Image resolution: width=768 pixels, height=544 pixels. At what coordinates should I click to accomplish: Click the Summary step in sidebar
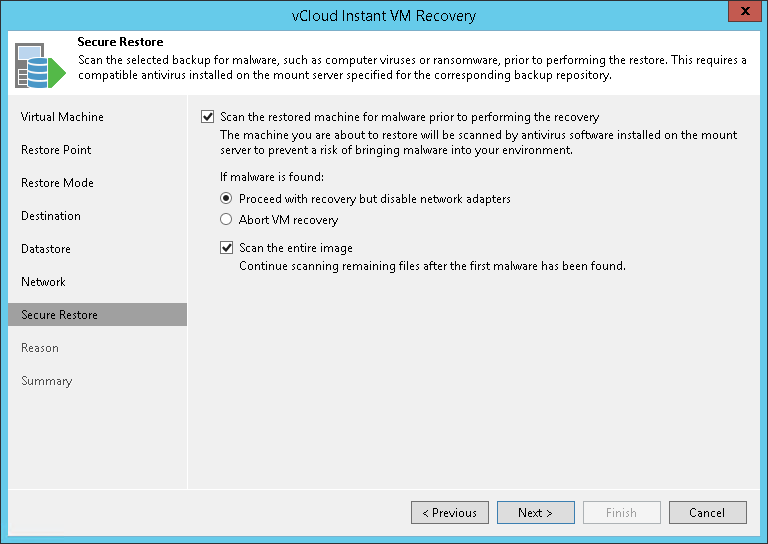pyautogui.click(x=47, y=381)
